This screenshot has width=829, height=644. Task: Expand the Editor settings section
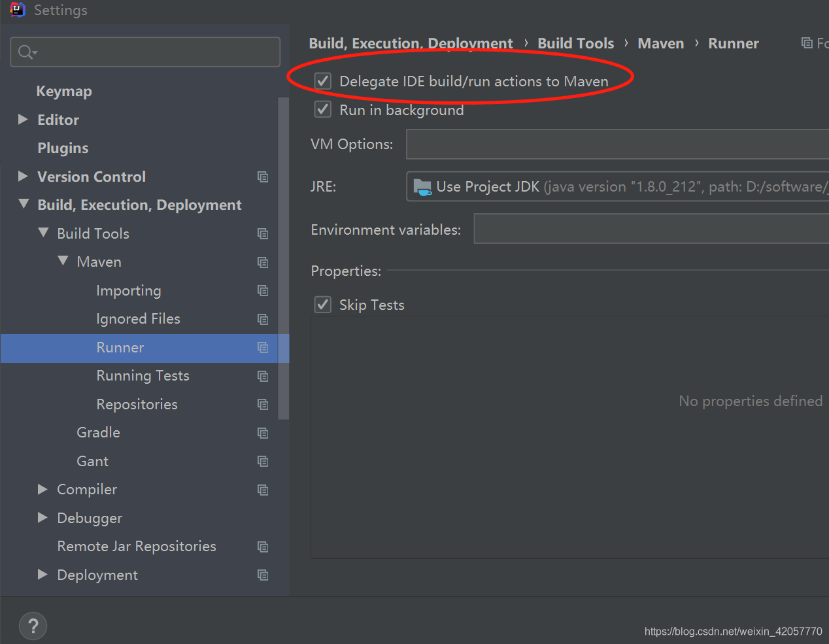tap(24, 120)
